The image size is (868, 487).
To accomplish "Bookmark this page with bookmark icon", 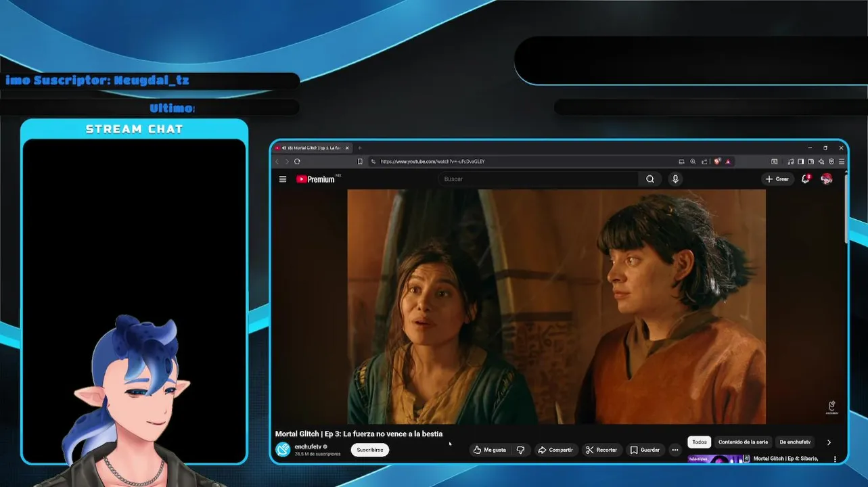I will [360, 162].
